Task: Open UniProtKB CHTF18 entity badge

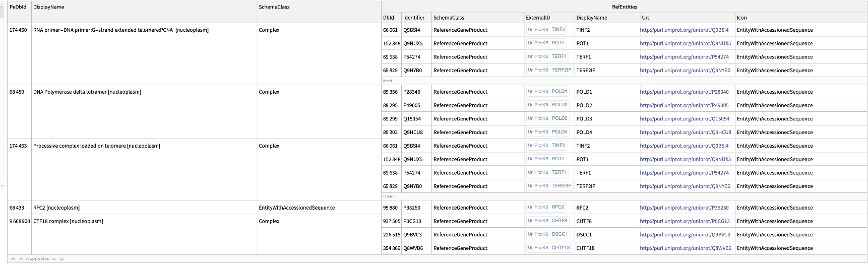Action: pos(549,248)
